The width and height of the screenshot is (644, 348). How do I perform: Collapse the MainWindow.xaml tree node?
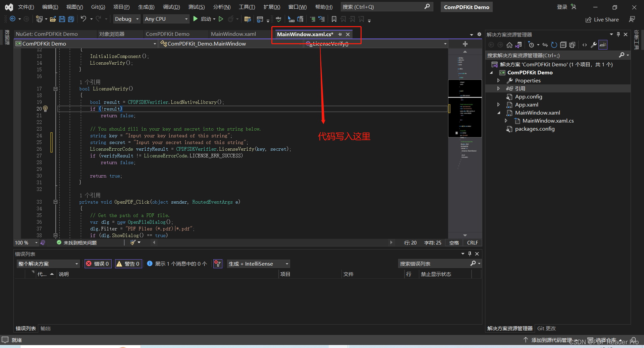(499, 113)
